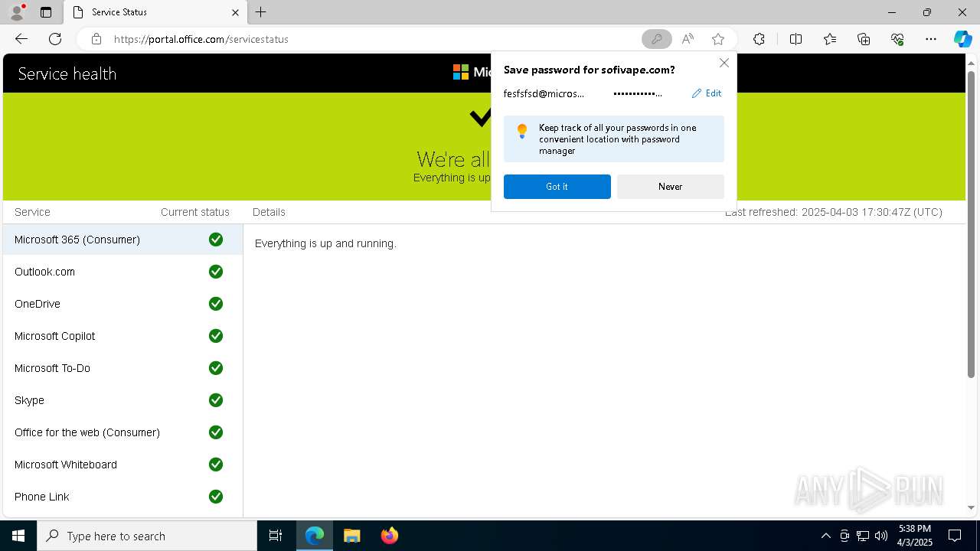Click Edit in the save password dialog
Image resolution: width=980 pixels, height=551 pixels.
[707, 93]
